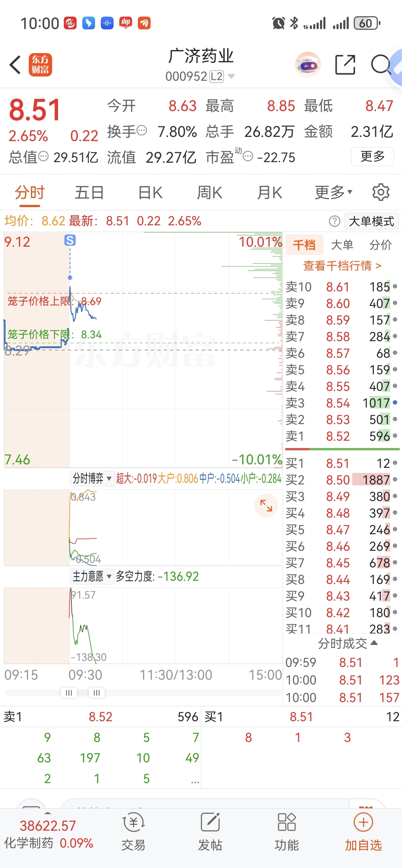Open 功能 functions icon
This screenshot has width=402, height=868.
tap(287, 831)
